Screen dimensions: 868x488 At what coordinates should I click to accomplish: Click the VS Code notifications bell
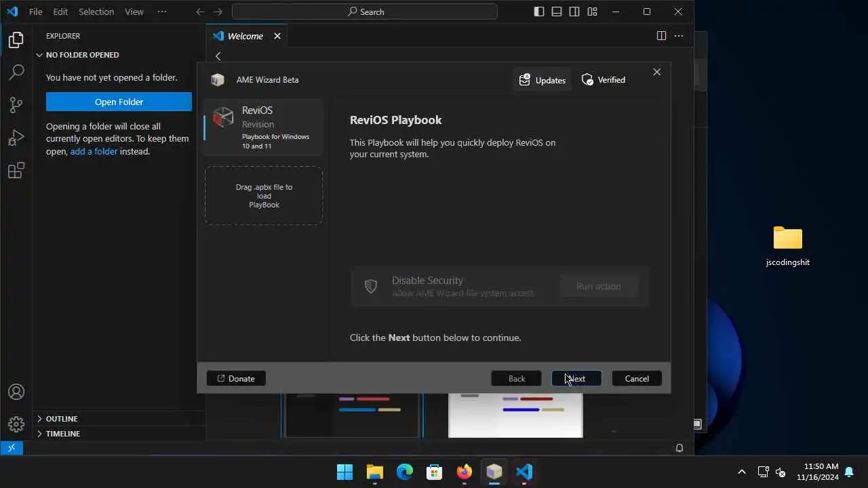coord(679,448)
